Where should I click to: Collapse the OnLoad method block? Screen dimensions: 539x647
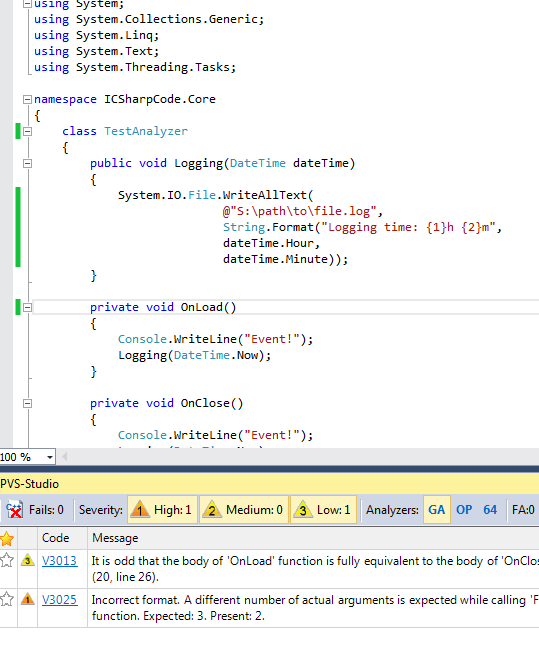[27, 307]
